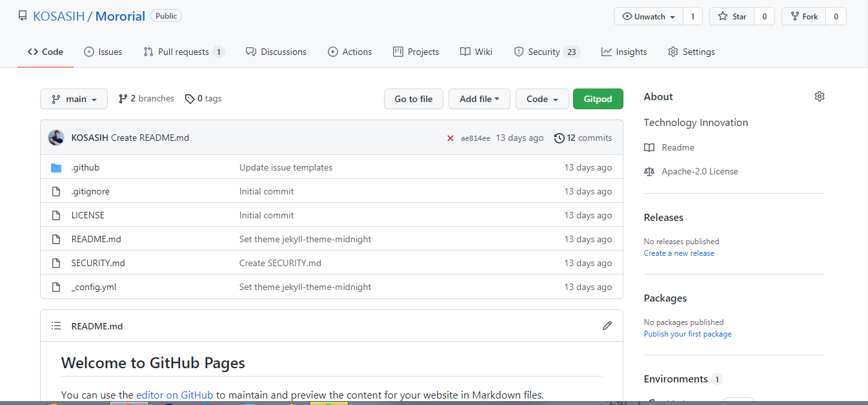Click the red failed status X icon
This screenshot has width=868, height=405.
click(450, 138)
